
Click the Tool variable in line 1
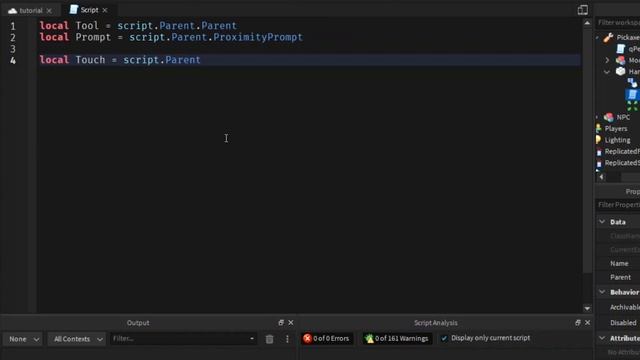[87, 26]
